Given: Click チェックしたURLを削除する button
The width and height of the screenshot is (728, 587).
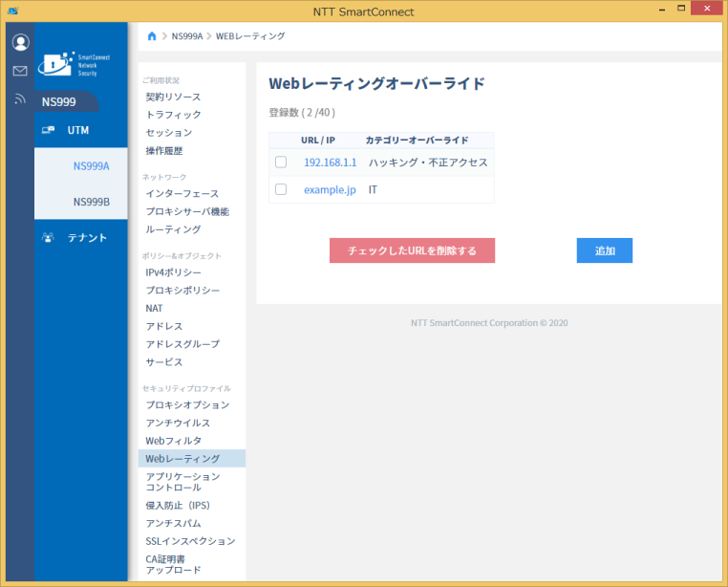Looking at the screenshot, I should click(413, 250).
